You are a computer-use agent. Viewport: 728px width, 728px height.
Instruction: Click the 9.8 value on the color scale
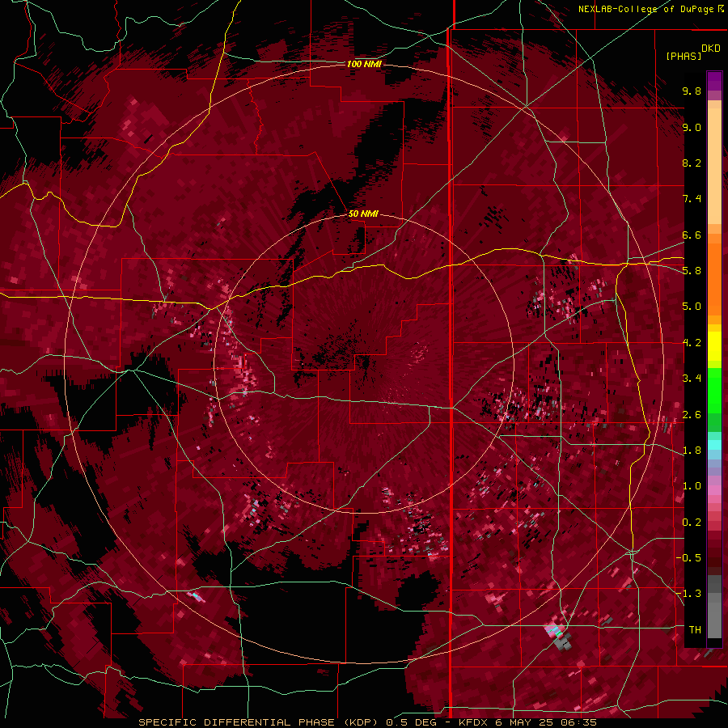(692, 91)
